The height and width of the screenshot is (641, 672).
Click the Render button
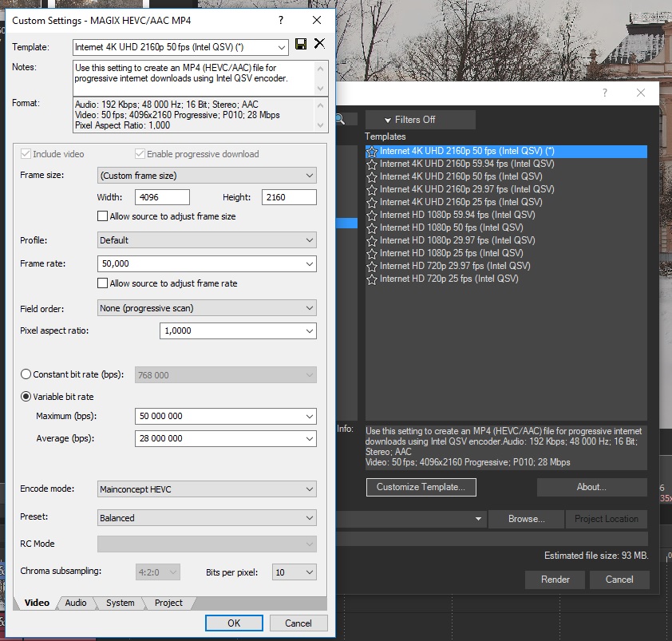555,580
